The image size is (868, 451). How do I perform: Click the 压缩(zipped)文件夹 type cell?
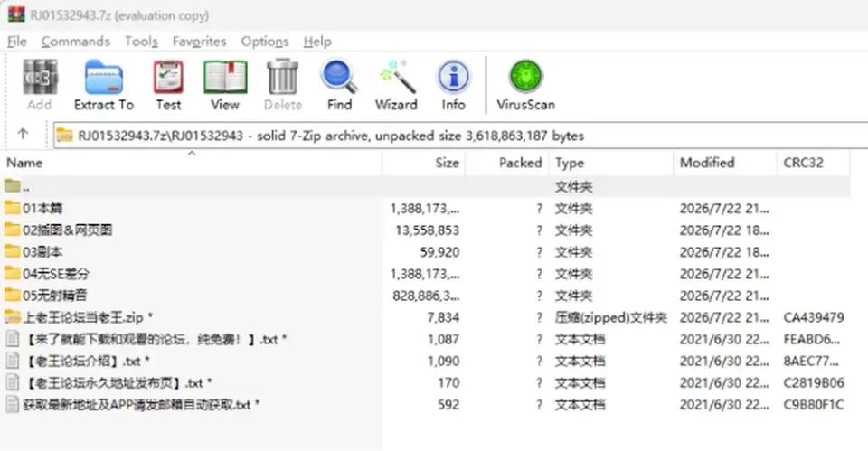point(610,317)
